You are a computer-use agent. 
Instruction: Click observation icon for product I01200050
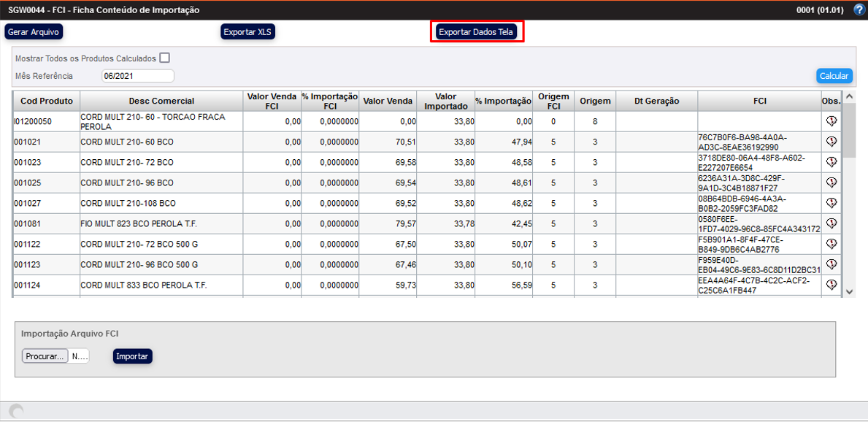(x=831, y=121)
